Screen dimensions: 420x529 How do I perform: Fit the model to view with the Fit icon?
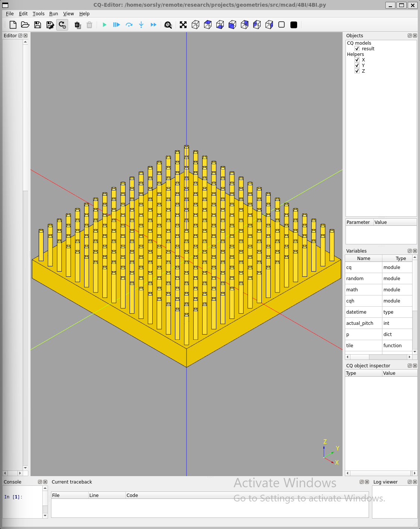point(183,25)
